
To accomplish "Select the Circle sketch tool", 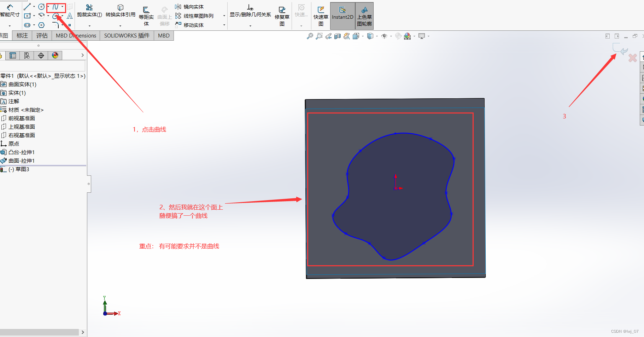I will coord(41,7).
